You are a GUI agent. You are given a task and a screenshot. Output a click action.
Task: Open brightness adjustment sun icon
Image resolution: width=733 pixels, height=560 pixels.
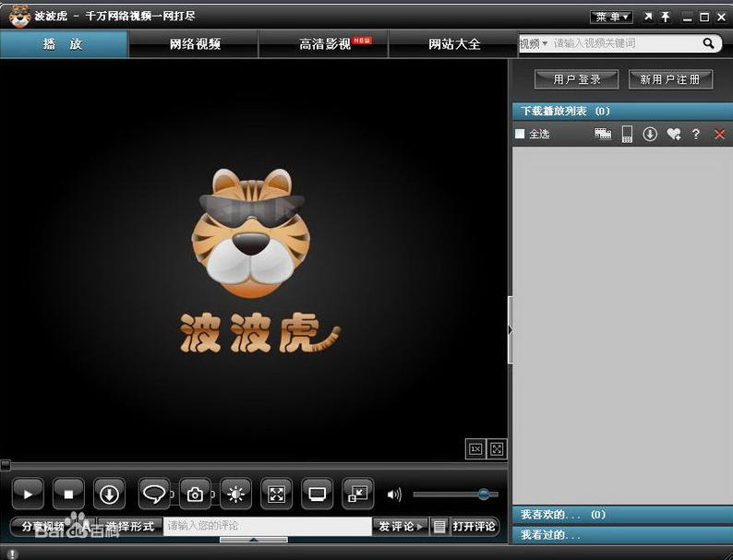pyautogui.click(x=235, y=494)
